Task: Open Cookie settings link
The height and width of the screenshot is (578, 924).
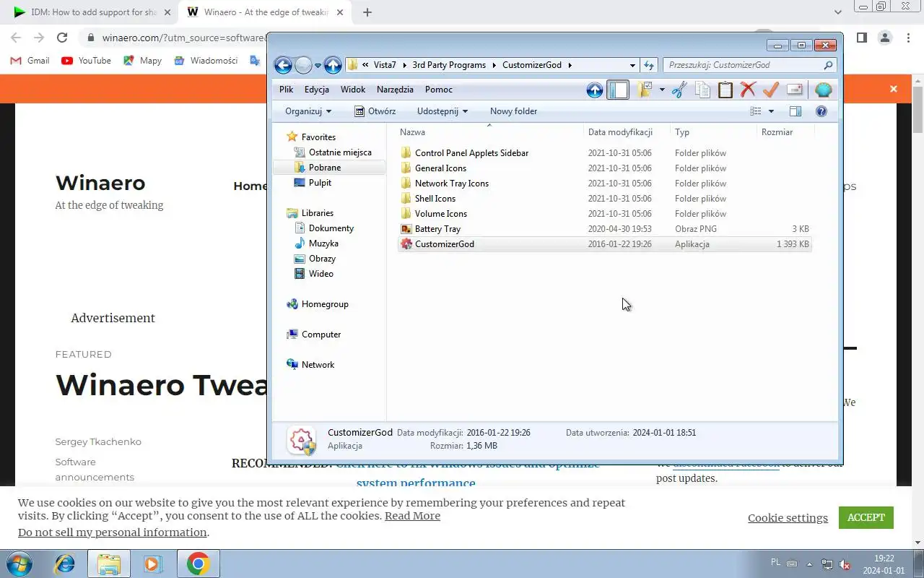Action: tap(788, 518)
